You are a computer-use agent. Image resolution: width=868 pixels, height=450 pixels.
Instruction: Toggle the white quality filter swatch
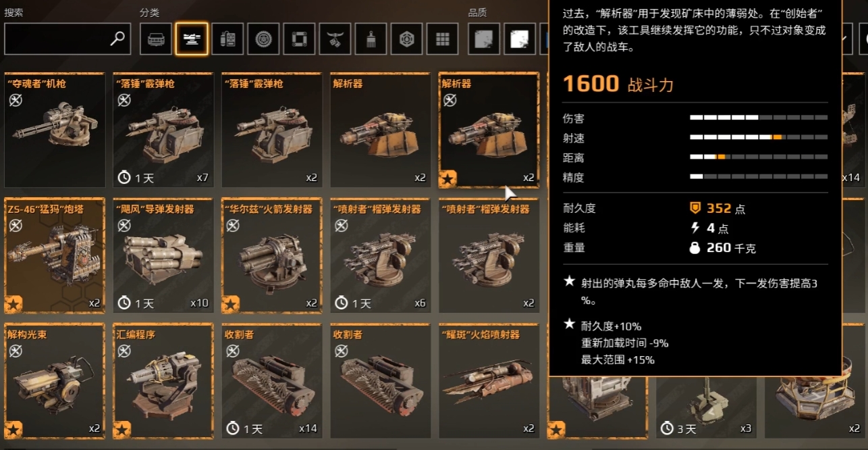point(520,39)
